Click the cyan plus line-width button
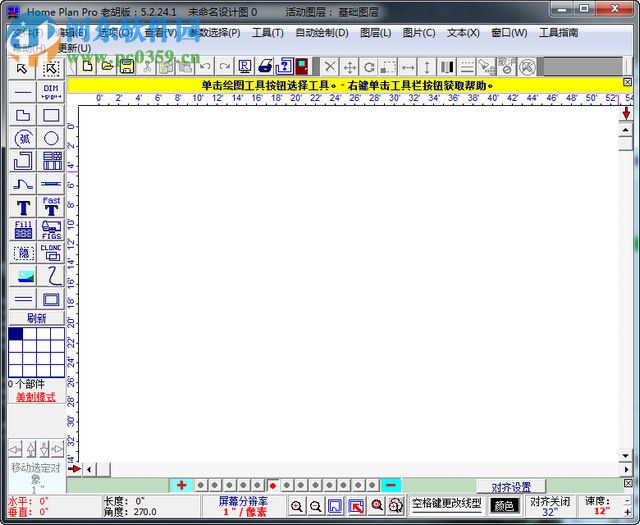Image resolution: width=640 pixels, height=525 pixels. tap(182, 485)
